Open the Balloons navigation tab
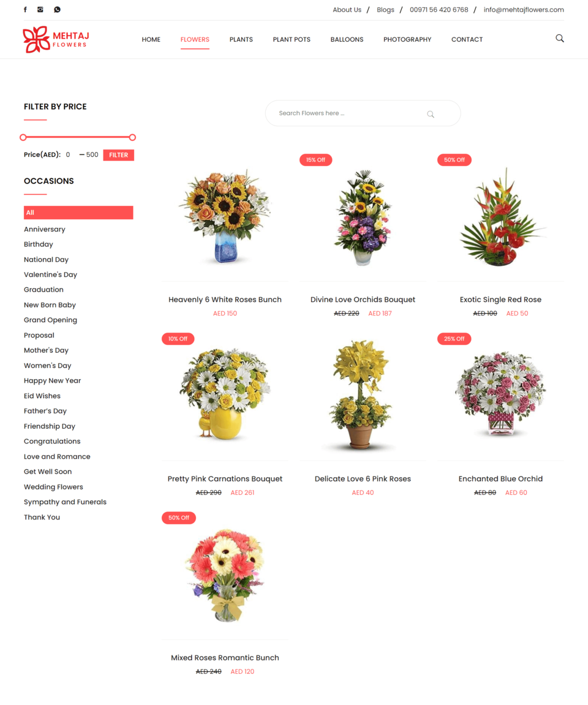Image resolution: width=588 pixels, height=705 pixels. coord(347,40)
